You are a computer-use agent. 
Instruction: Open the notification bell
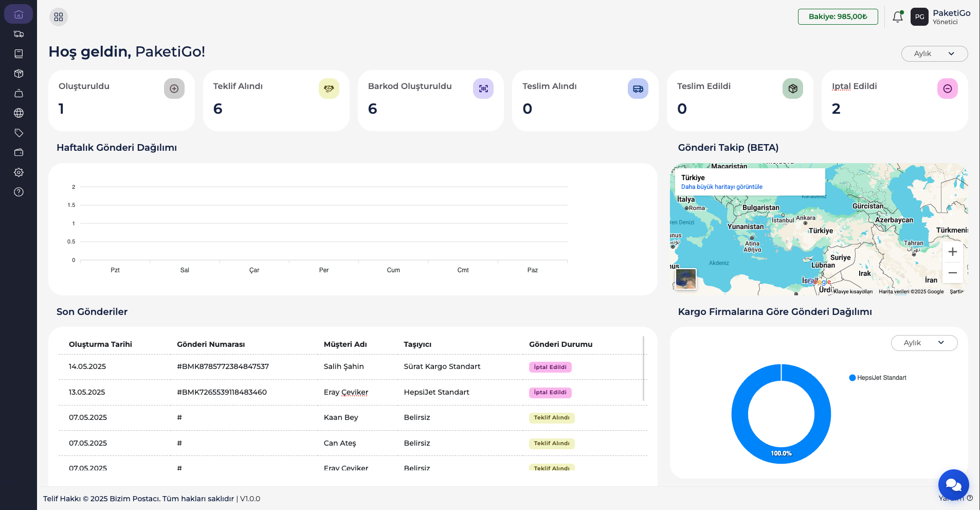tap(897, 16)
